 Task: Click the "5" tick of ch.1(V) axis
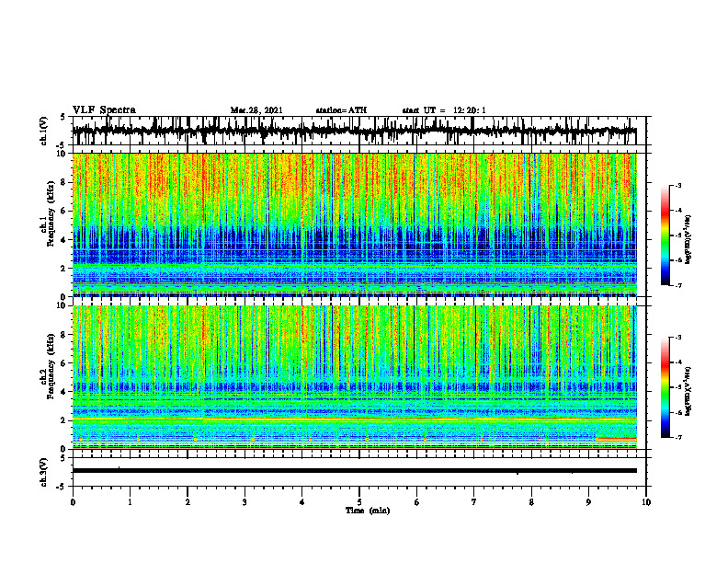63,118
